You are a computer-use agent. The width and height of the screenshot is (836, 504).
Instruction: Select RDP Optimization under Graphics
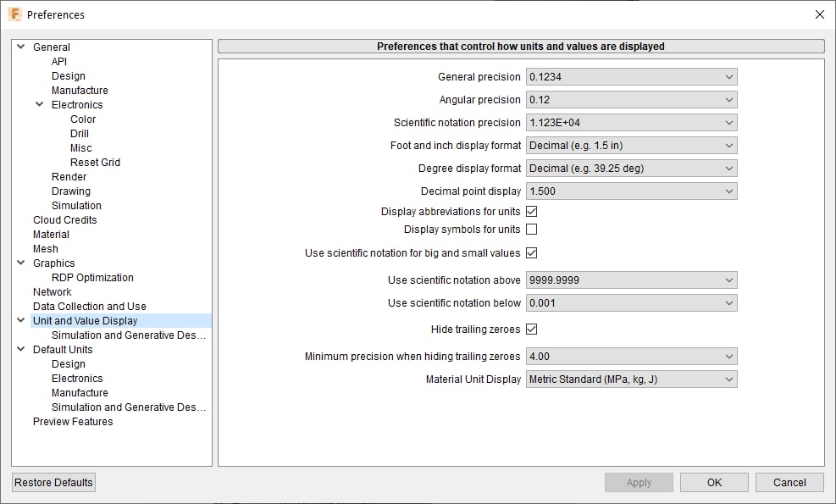tap(92, 277)
